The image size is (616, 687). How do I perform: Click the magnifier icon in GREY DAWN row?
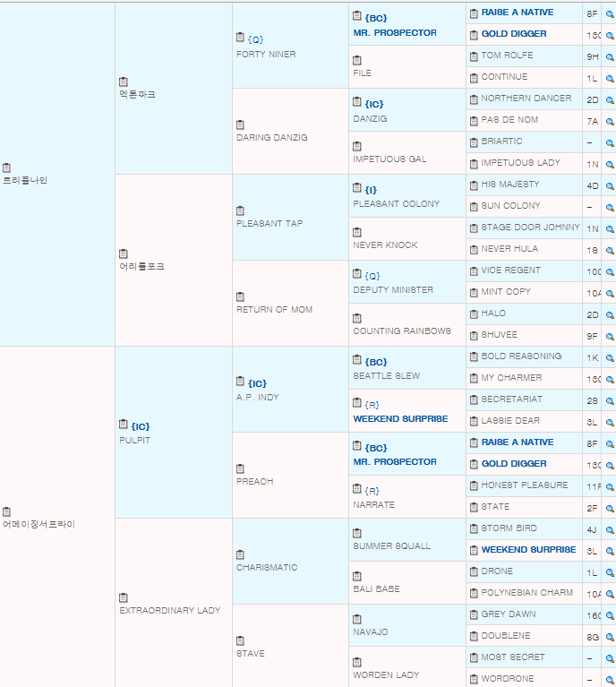(x=610, y=615)
